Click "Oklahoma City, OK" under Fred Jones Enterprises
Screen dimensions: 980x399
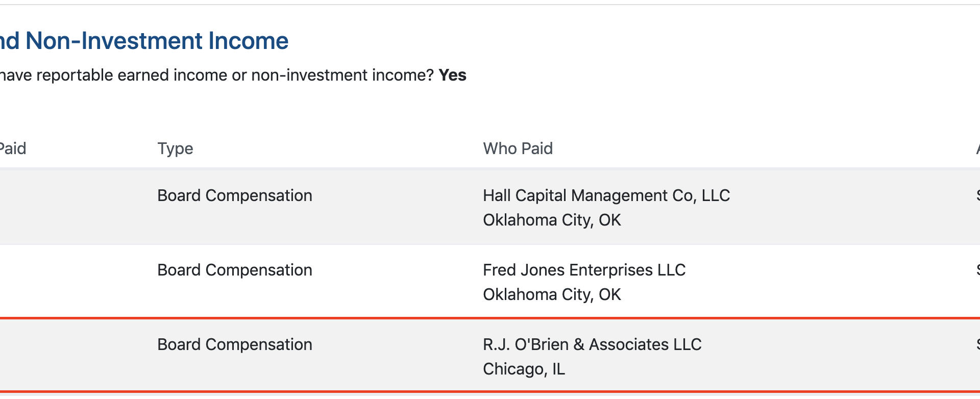(x=552, y=294)
